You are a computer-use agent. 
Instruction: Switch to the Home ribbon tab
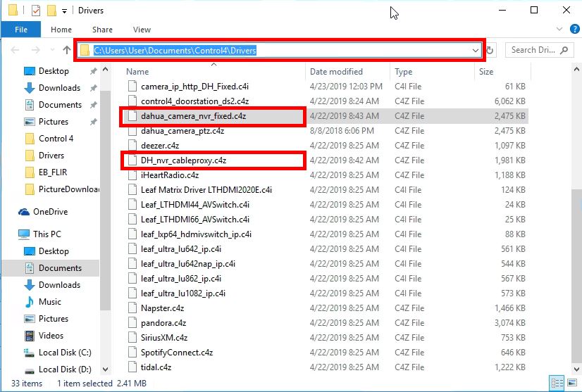[x=61, y=30]
